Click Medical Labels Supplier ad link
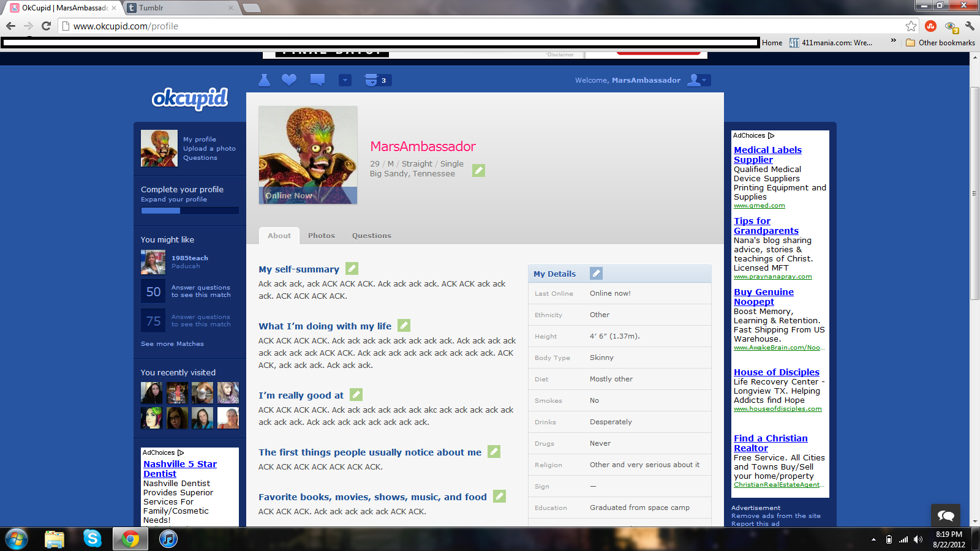Viewport: 980px width, 551px height. 767,155
